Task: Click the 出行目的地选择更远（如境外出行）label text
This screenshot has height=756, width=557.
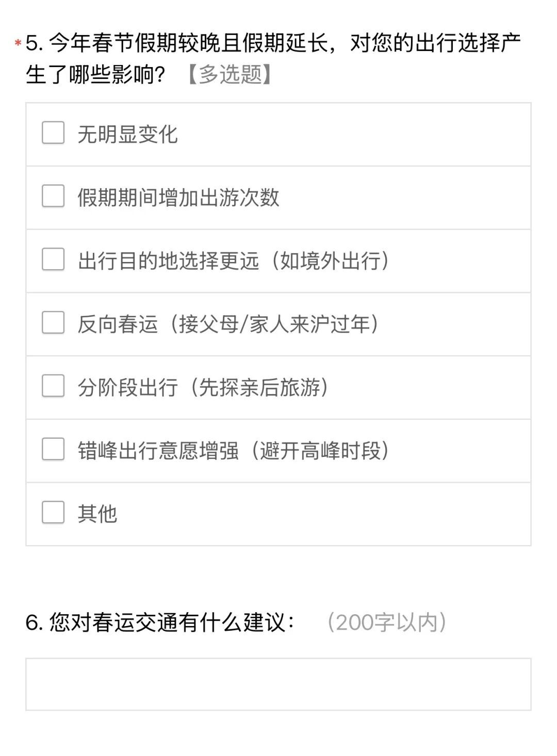Action: (233, 261)
